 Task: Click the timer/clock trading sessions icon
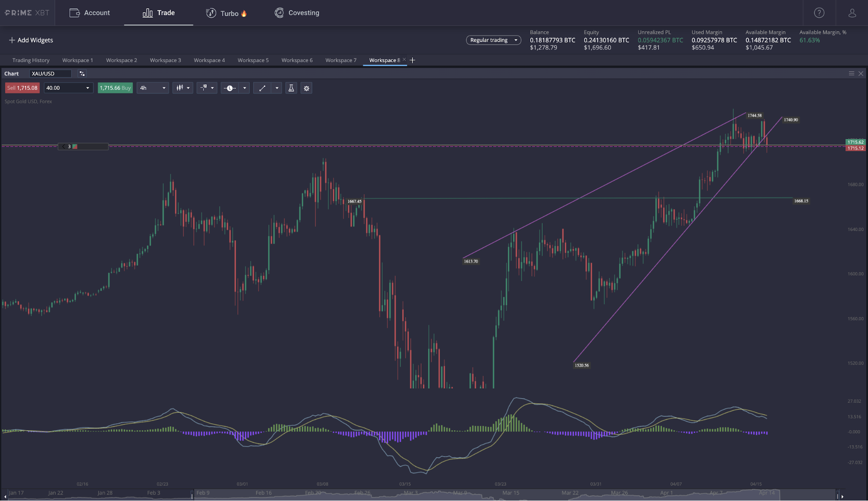pyautogui.click(x=231, y=88)
